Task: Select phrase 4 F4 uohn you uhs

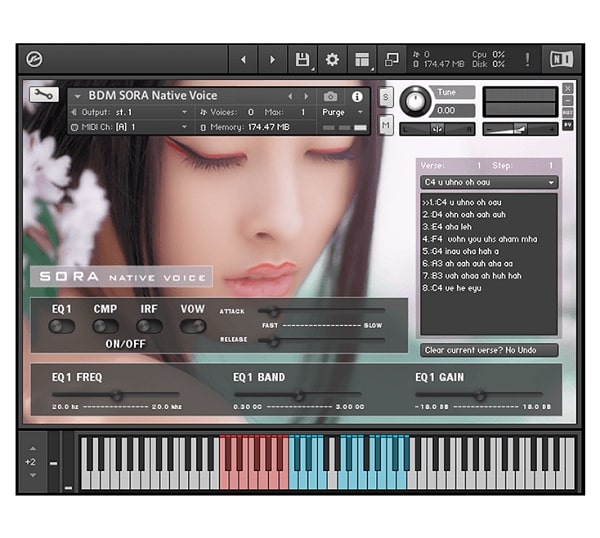Action: click(x=479, y=239)
